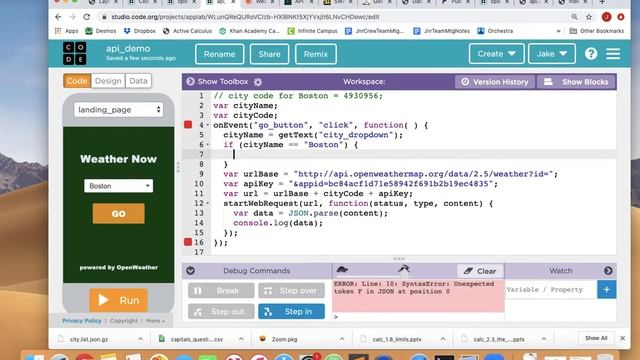
Task: Switch to Show Blocks view
Action: (x=576, y=82)
